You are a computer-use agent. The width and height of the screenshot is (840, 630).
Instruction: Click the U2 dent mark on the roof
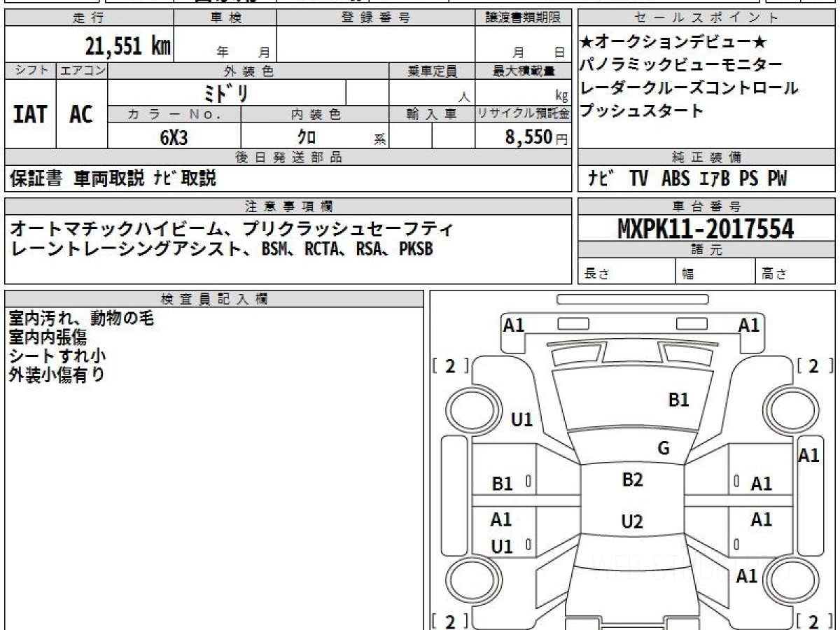[632, 521]
